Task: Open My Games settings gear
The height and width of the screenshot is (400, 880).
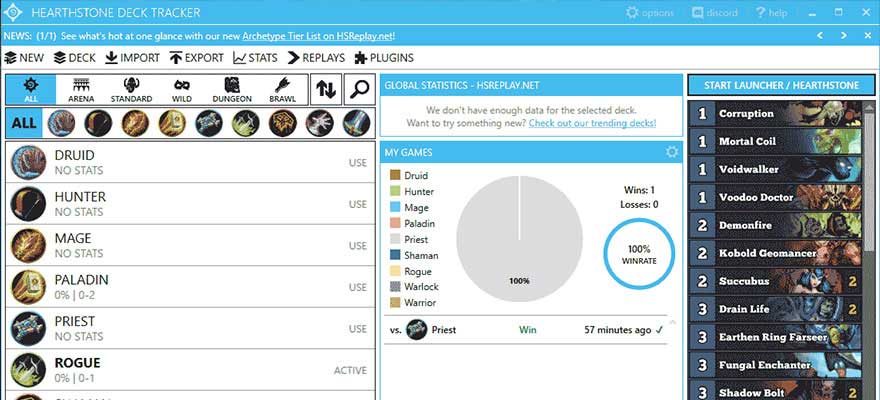Action: (x=672, y=152)
